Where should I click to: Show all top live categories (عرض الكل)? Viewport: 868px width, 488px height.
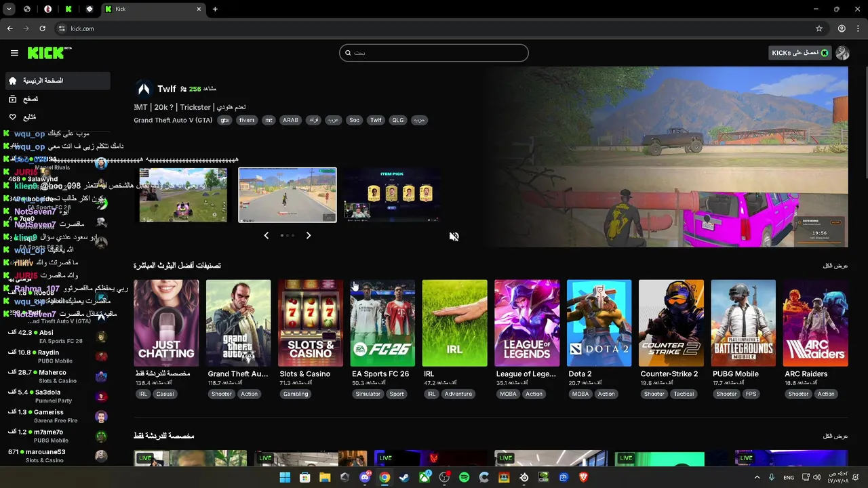[835, 266]
